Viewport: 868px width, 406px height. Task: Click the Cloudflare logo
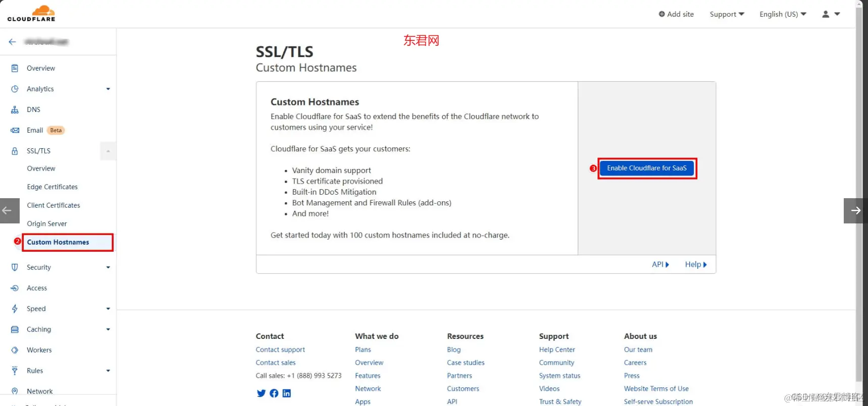(31, 14)
